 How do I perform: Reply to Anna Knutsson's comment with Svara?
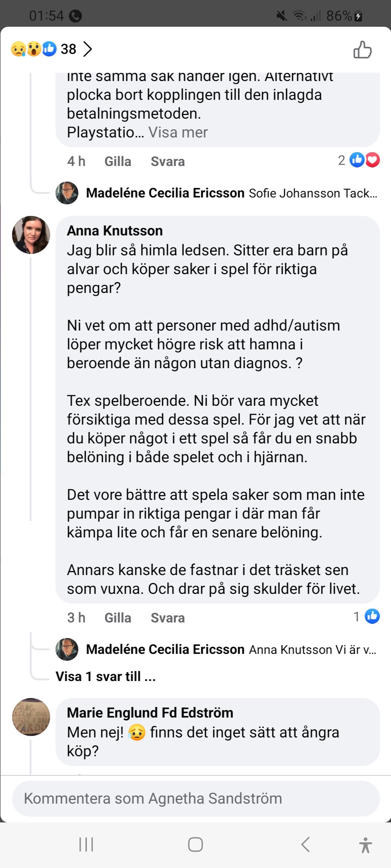[x=168, y=618]
